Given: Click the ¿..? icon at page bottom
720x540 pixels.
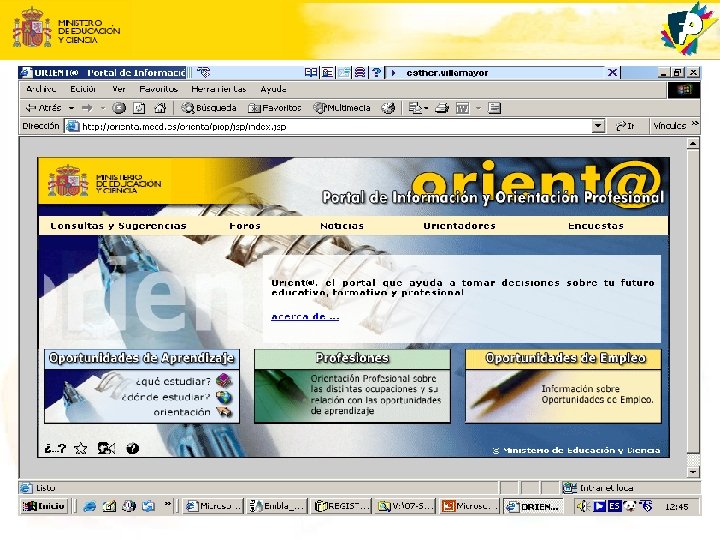Looking at the screenshot, I should pos(55,449).
